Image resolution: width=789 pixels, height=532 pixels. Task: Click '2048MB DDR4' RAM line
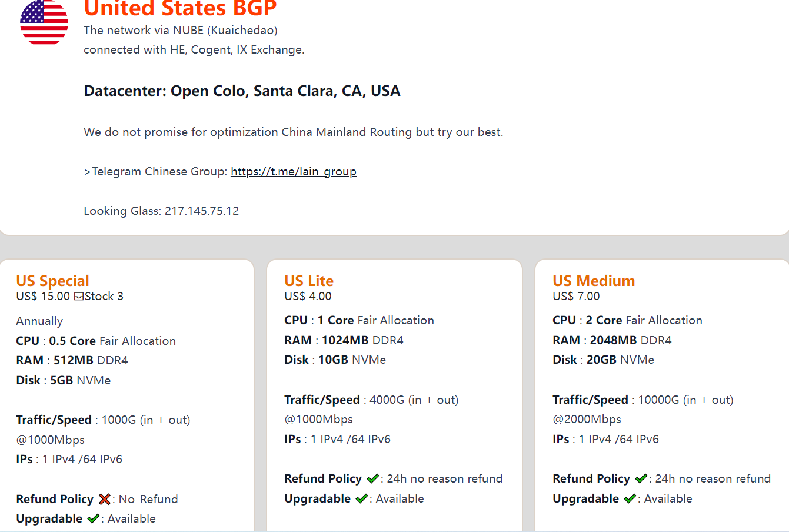[612, 340]
